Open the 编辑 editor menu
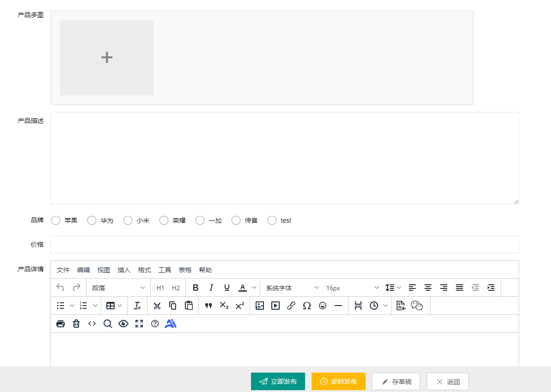 (x=83, y=270)
